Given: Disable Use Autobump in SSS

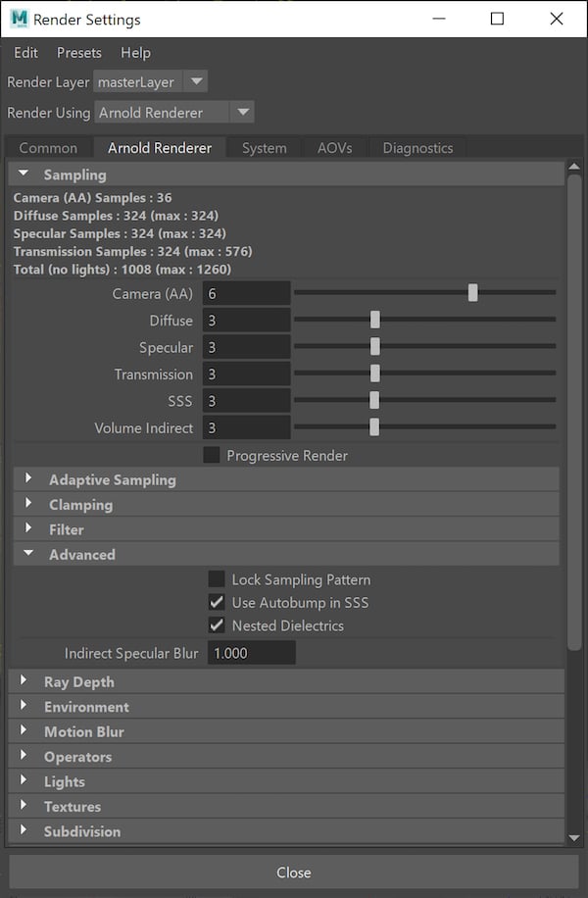Looking at the screenshot, I should click(x=217, y=602).
